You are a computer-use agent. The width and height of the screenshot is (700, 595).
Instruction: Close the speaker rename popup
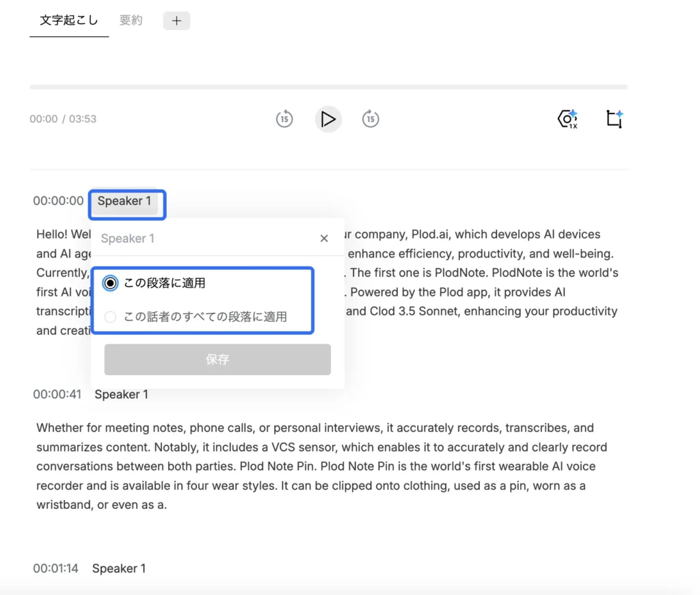pos(324,238)
